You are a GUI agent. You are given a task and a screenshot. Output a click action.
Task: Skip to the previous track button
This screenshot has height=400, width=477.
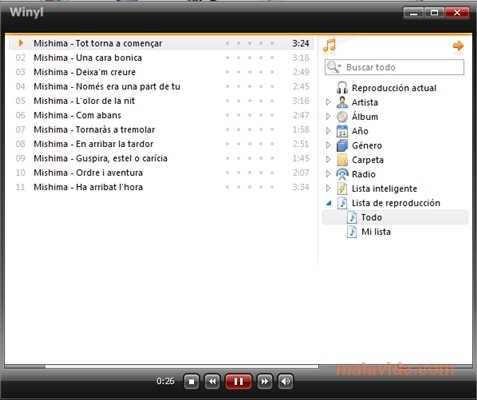(x=212, y=381)
